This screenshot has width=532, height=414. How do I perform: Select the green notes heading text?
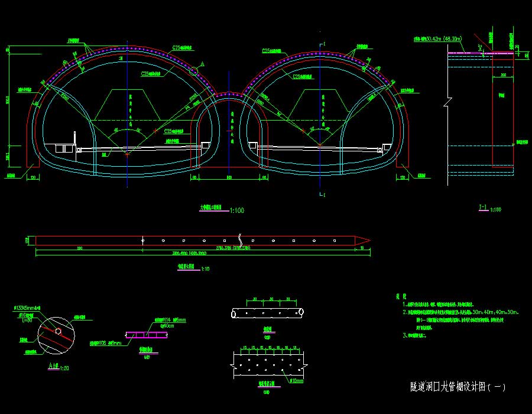pyautogui.click(x=401, y=296)
